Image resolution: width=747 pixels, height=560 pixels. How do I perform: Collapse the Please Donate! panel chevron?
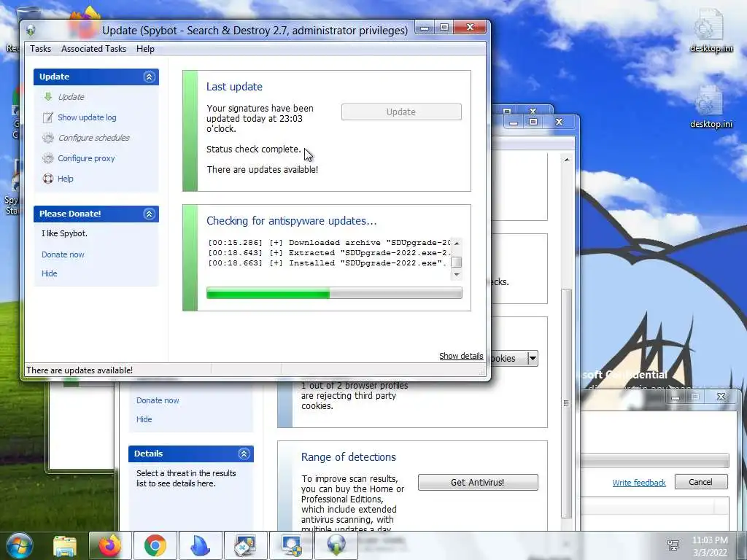(149, 214)
